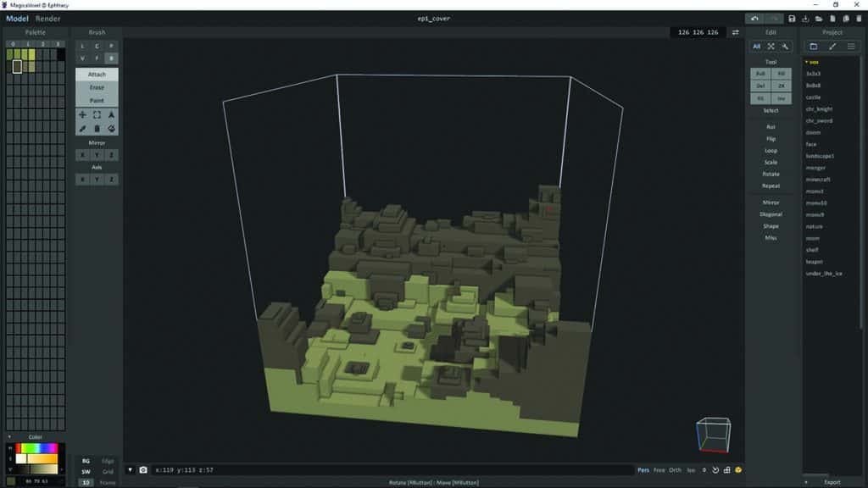Show the Project model folder view icon
The width and height of the screenshot is (868, 488).
click(x=813, y=47)
